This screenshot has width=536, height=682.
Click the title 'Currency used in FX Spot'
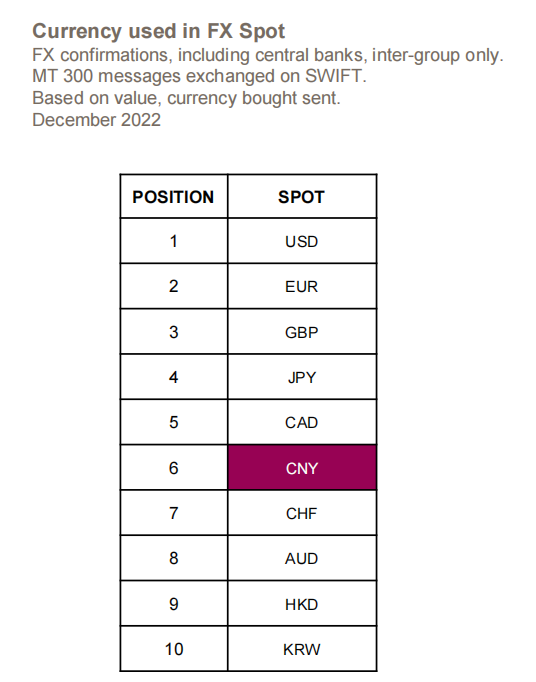pos(158,31)
